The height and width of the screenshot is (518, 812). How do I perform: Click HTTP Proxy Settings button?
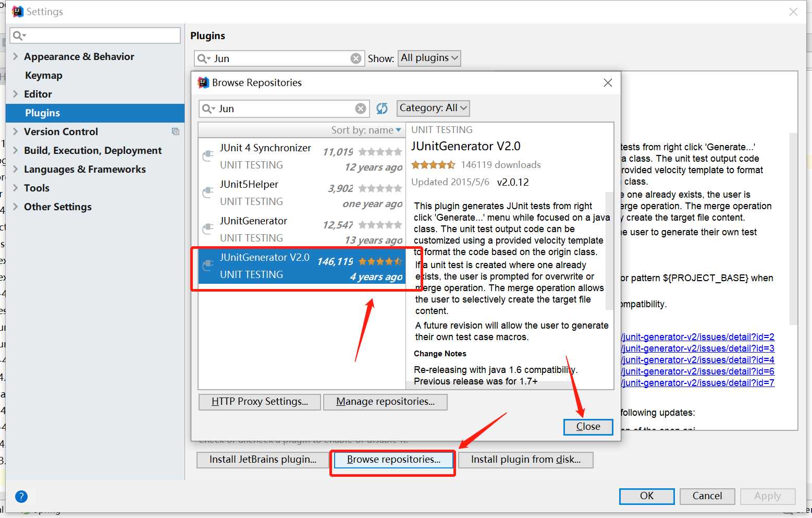(260, 402)
